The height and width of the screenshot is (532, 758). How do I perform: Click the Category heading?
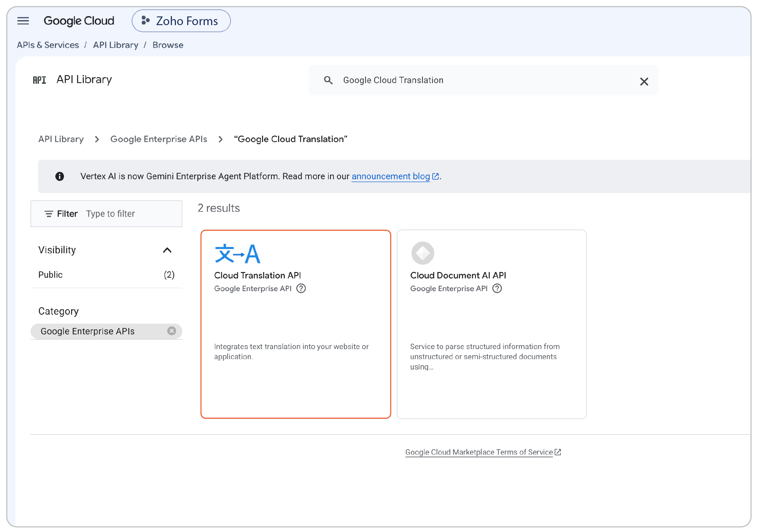[58, 311]
